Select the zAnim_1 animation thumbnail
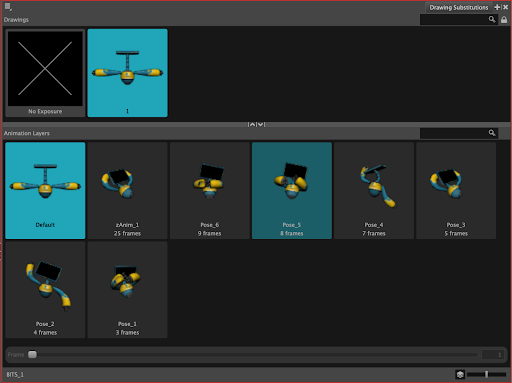The height and width of the screenshot is (383, 512). 127,190
